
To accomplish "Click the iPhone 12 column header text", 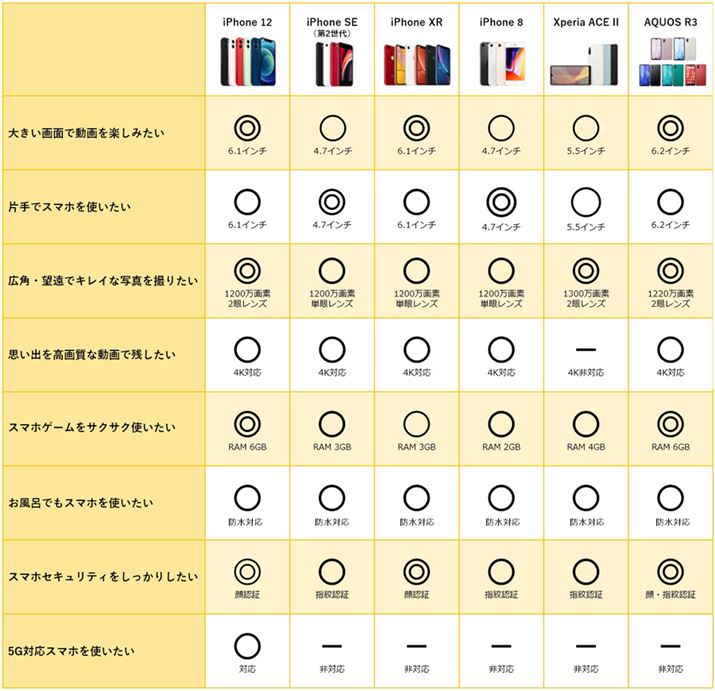I will point(247,22).
